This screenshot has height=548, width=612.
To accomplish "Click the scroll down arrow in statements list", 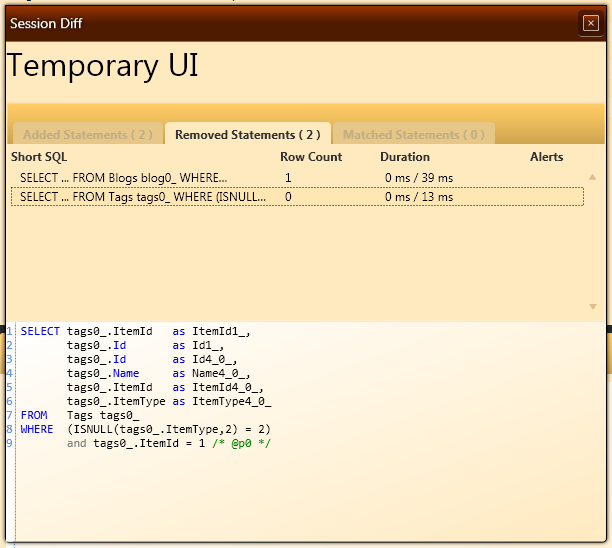I will click(x=593, y=307).
